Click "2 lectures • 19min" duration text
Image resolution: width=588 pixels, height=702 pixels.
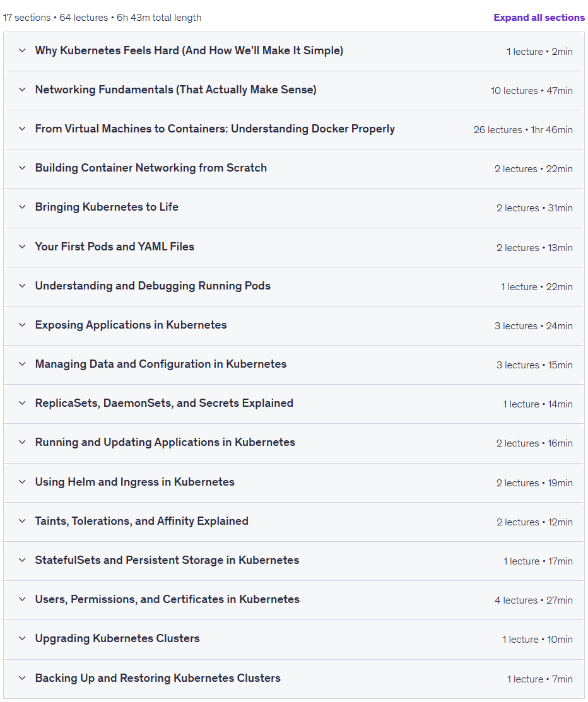(534, 483)
